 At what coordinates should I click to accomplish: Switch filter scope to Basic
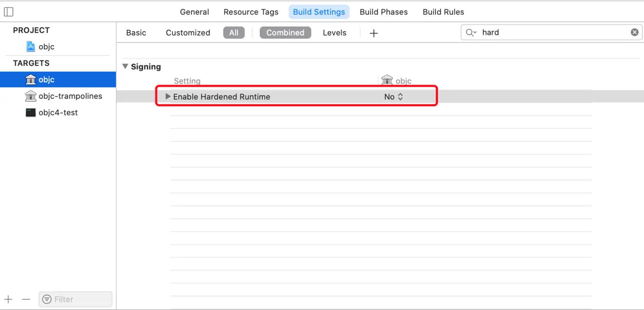click(x=136, y=33)
